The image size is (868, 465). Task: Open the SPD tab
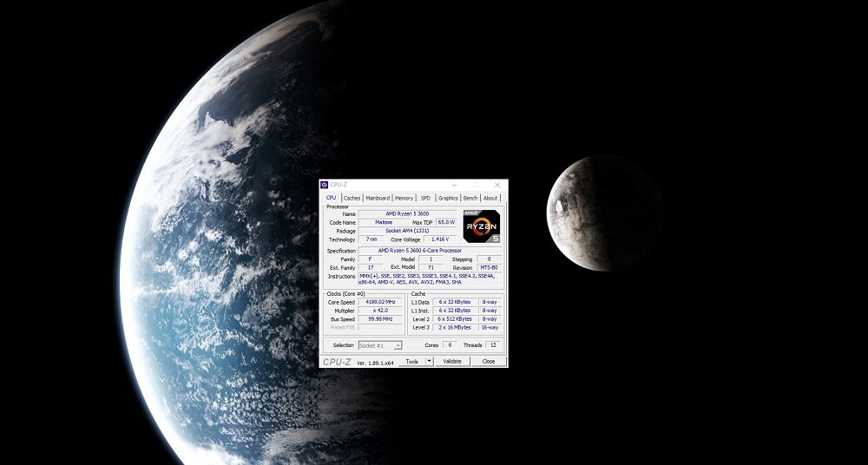pyautogui.click(x=425, y=198)
